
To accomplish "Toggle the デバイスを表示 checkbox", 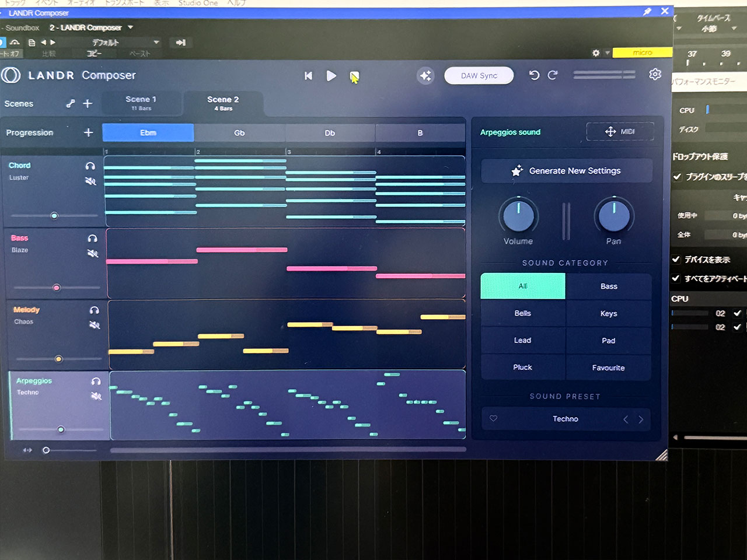I will [676, 260].
